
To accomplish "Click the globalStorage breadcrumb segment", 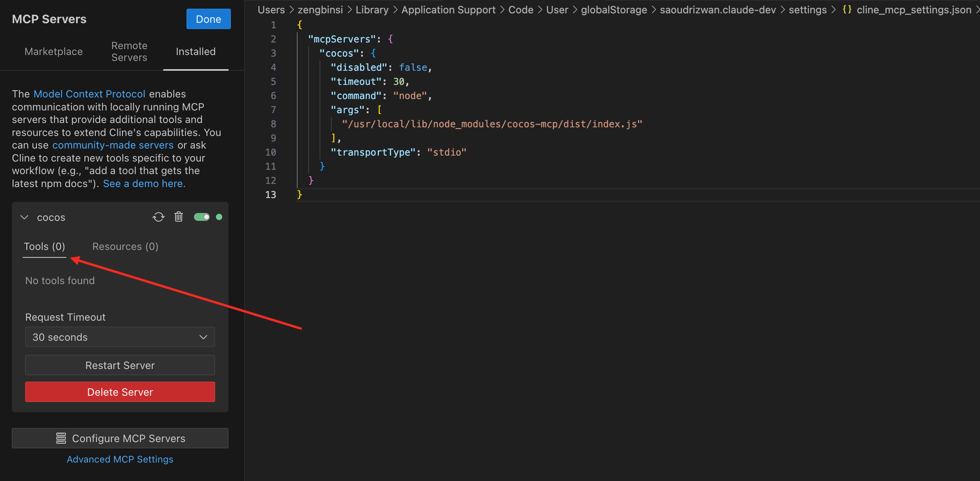I will 614,10.
